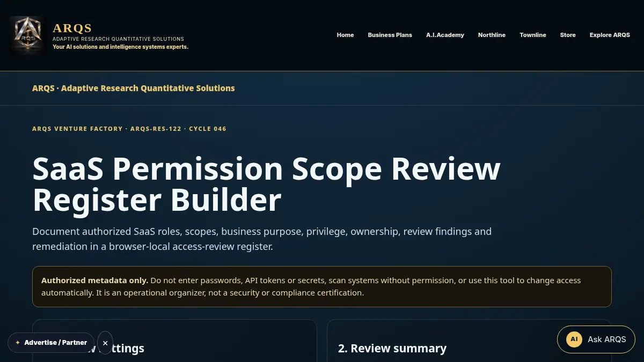Screen dimensions: 644x362
Task: Dismiss the Advertise / Partner banner
Action: tap(105, 343)
